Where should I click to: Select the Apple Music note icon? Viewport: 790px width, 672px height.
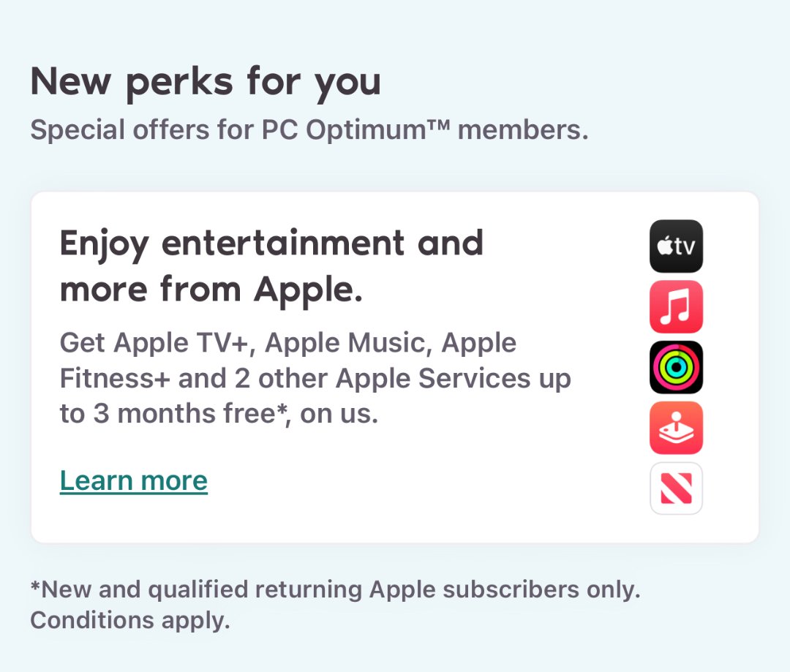tap(676, 307)
